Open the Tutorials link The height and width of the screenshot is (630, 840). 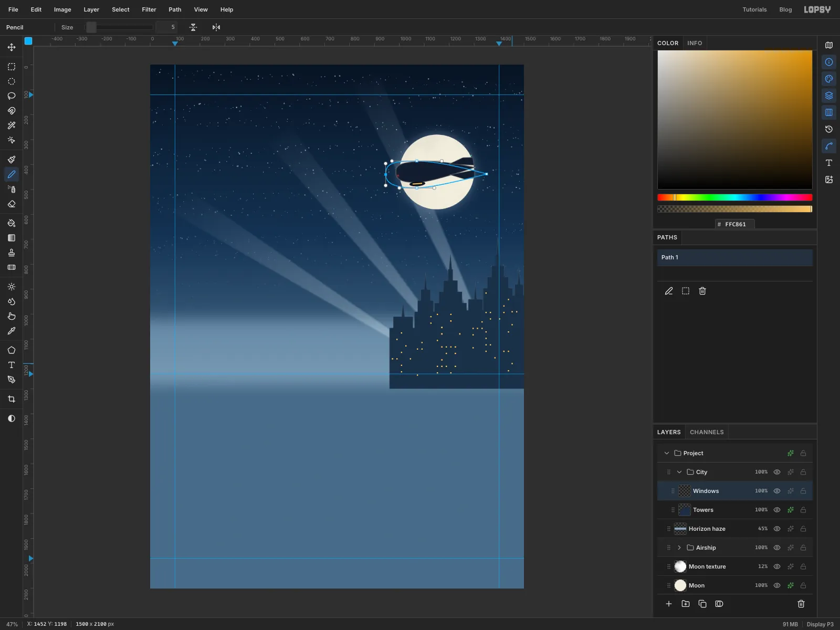tap(754, 9)
